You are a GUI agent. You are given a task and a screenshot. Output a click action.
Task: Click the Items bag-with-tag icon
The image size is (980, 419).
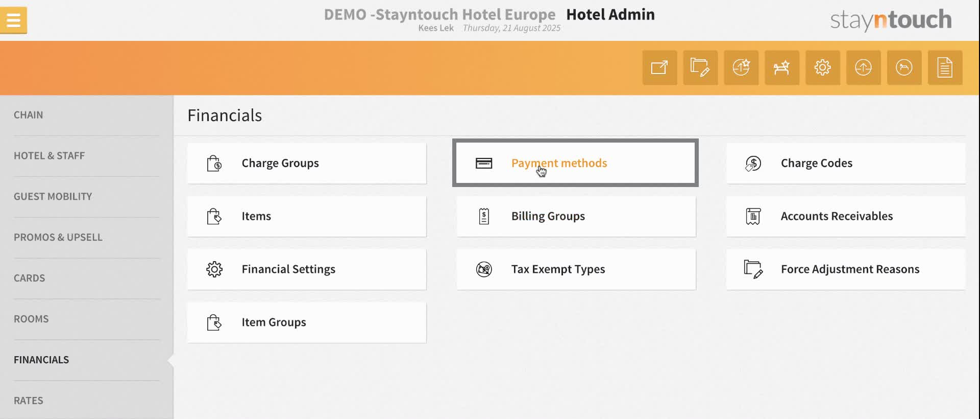click(214, 217)
